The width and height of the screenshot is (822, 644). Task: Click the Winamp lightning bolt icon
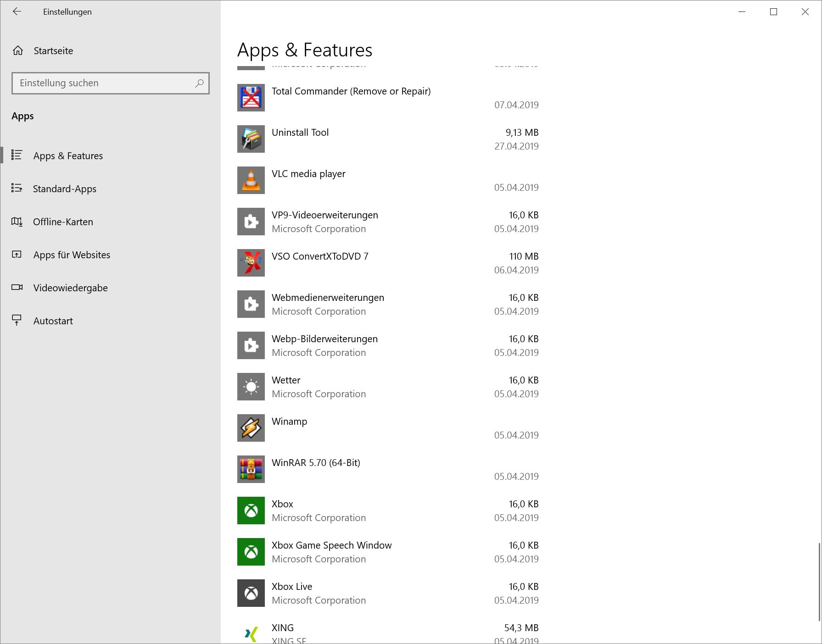pyautogui.click(x=251, y=428)
